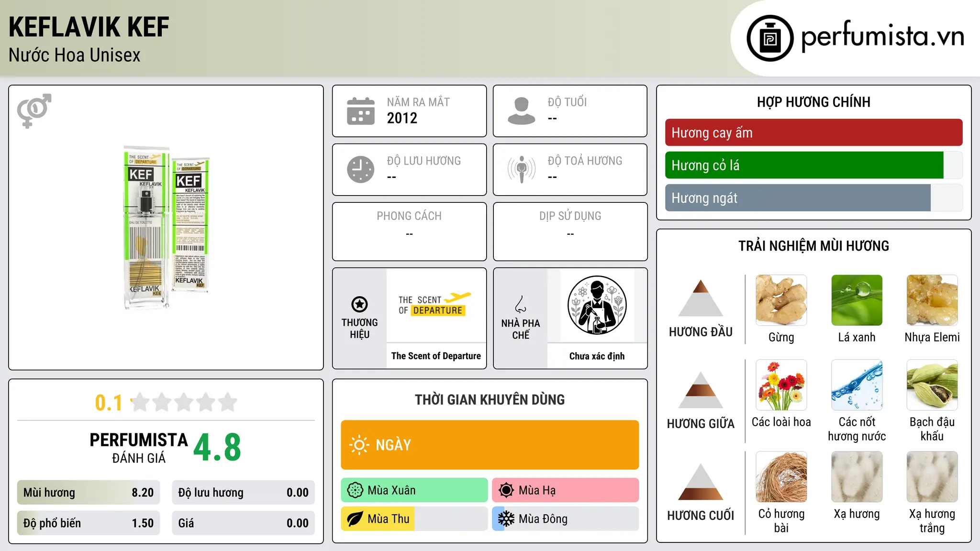Click the five-star rating row

[184, 402]
